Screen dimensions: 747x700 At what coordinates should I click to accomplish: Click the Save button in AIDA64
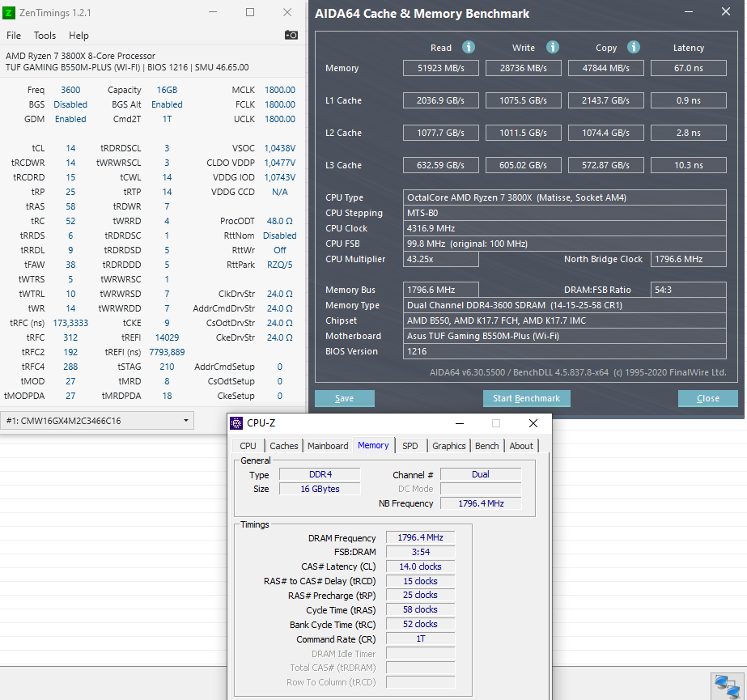345,398
